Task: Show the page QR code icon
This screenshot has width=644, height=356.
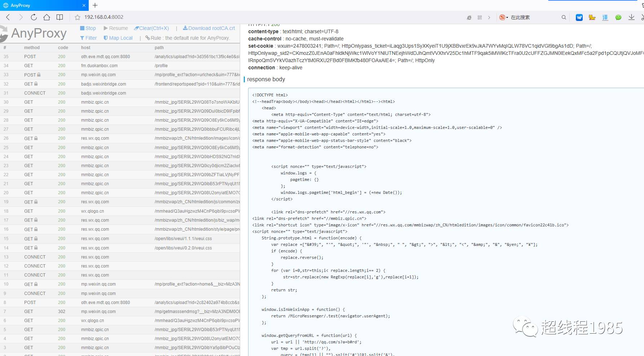Action: coord(480,17)
